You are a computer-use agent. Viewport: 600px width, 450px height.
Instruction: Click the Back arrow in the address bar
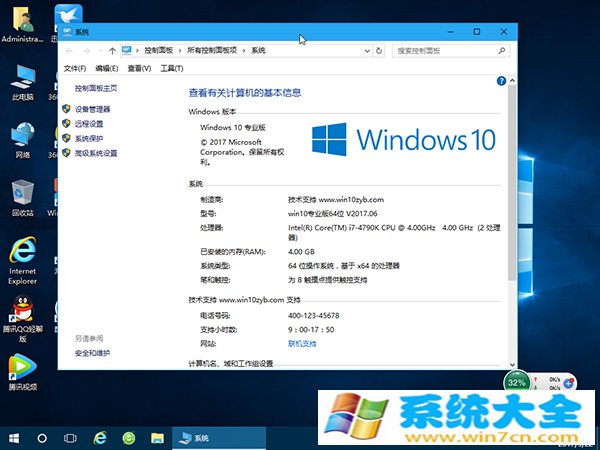pos(68,50)
